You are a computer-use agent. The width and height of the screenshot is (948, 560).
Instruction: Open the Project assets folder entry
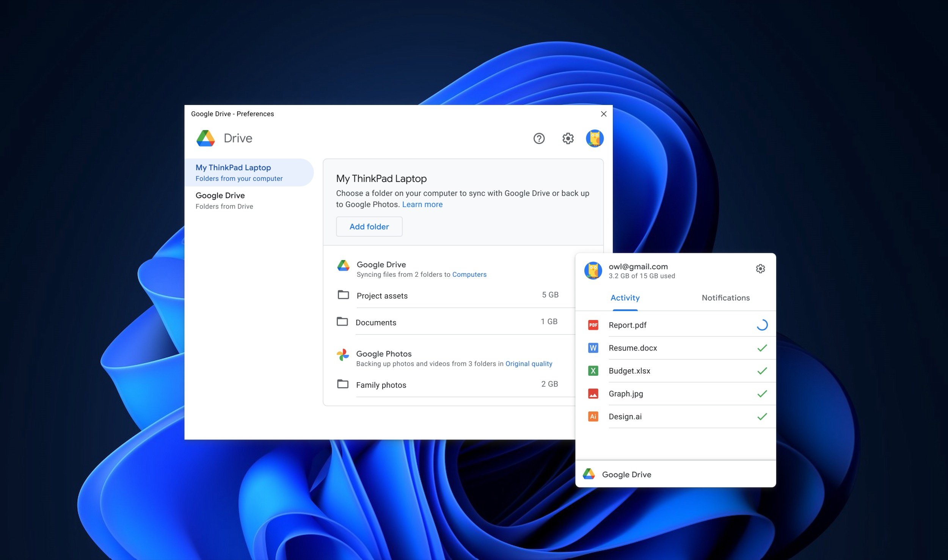click(382, 295)
